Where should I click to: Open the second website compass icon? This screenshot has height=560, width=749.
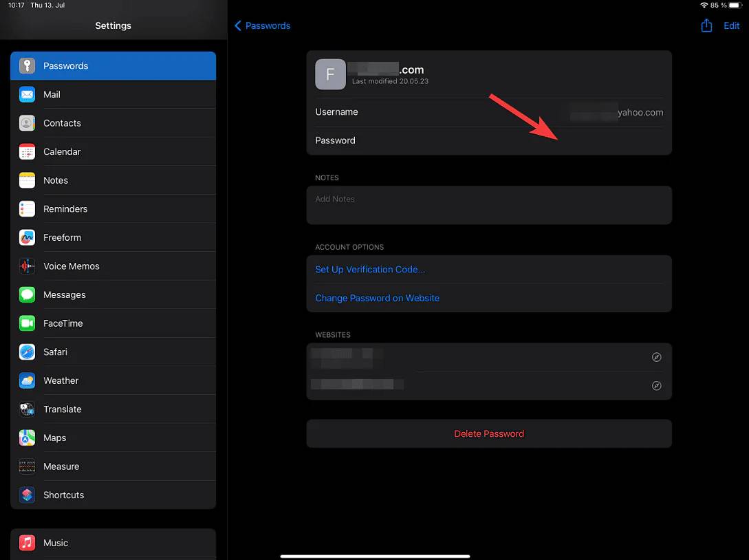tap(656, 385)
